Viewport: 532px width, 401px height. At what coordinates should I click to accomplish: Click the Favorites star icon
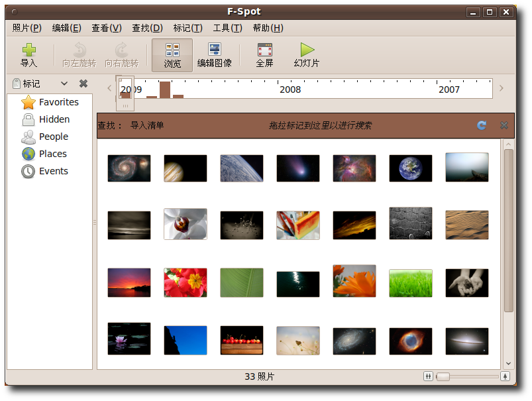tap(28, 102)
